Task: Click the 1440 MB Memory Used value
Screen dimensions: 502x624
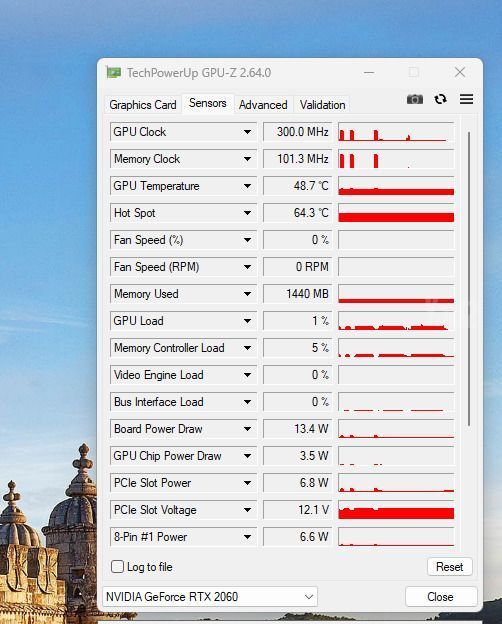Action: click(x=297, y=294)
